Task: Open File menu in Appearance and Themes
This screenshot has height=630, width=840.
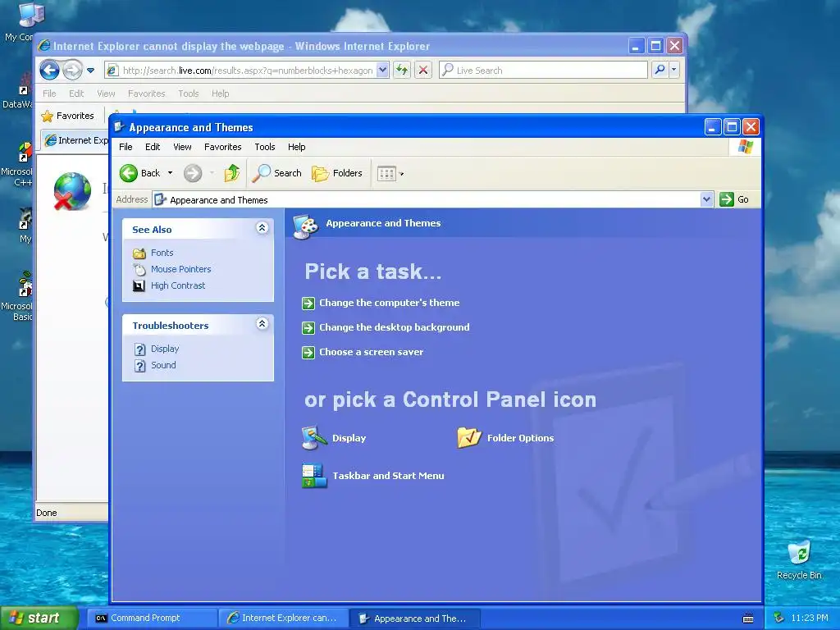Action: pos(126,147)
